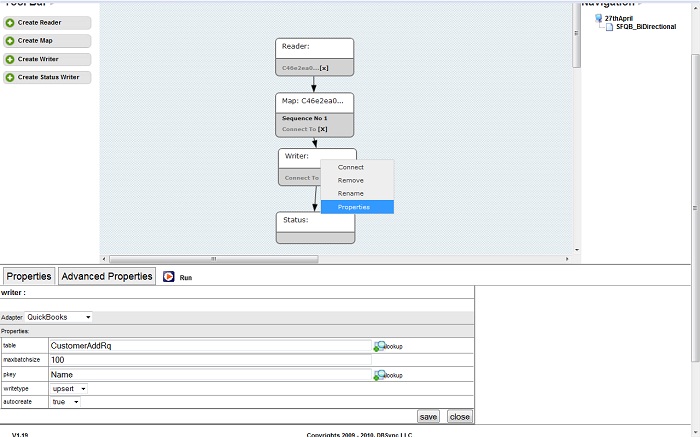This screenshot has height=437, width=700.
Task: Open lookup icon beside table field
Action: [x=380, y=346]
